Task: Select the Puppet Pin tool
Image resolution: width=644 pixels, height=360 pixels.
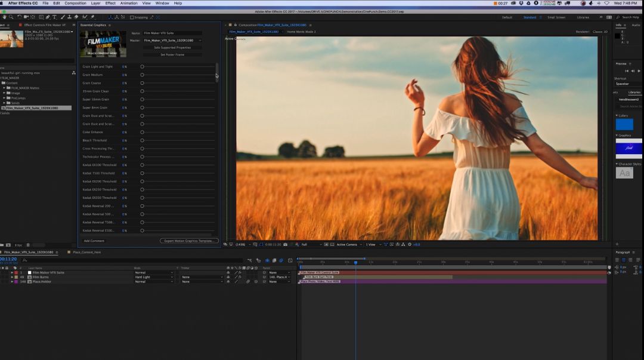Action: 92,17
